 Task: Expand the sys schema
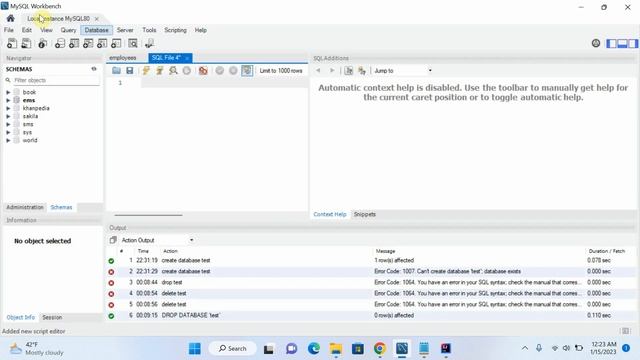pyautogui.click(x=8, y=132)
